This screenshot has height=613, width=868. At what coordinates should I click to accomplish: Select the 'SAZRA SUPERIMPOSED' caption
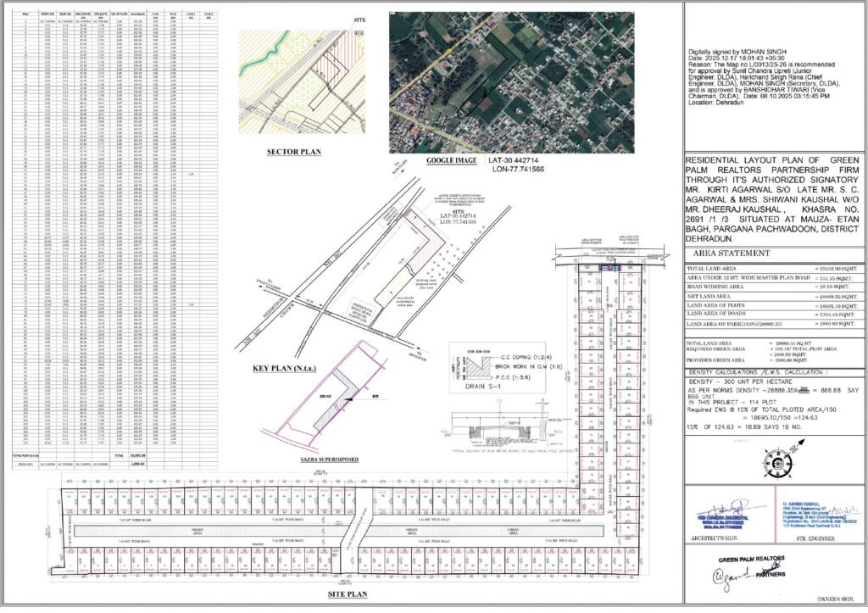point(330,460)
